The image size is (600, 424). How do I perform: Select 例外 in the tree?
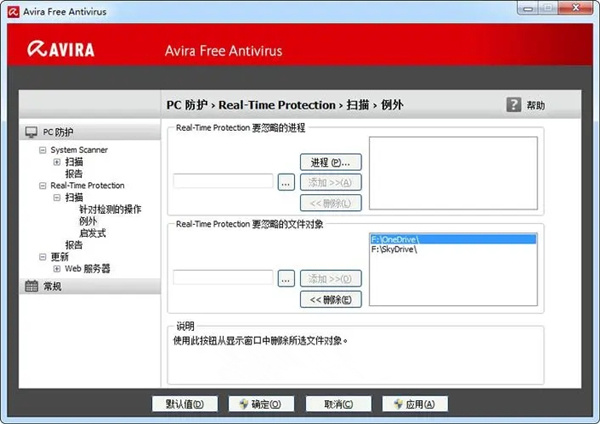88,221
